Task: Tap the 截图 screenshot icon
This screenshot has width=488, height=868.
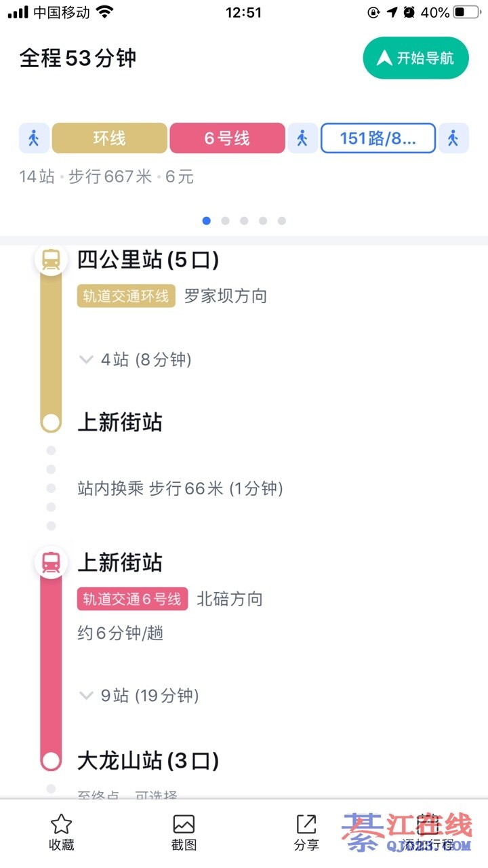Action: (184, 825)
